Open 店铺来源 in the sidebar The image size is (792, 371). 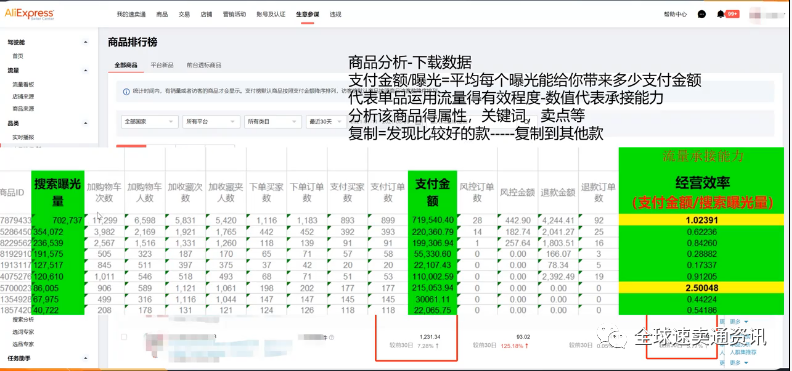(23, 96)
